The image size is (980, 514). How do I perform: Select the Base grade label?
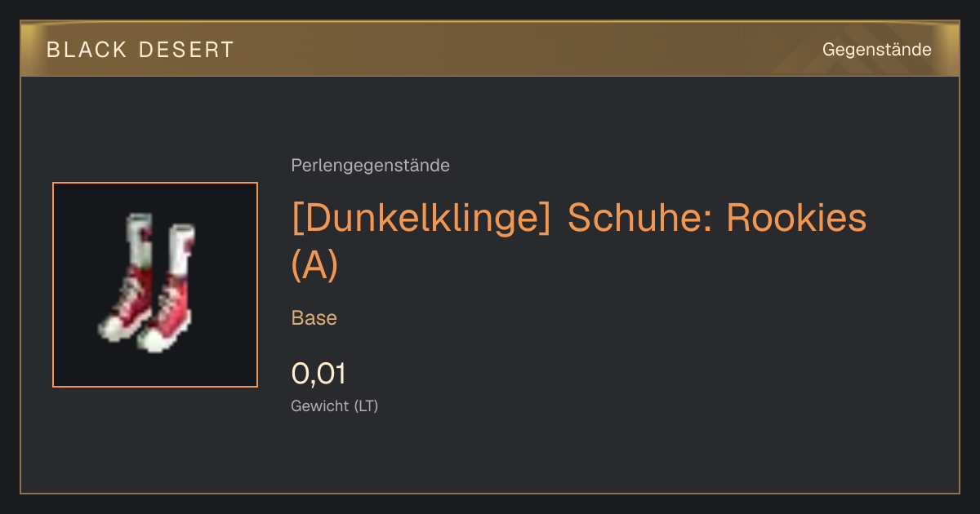314,318
